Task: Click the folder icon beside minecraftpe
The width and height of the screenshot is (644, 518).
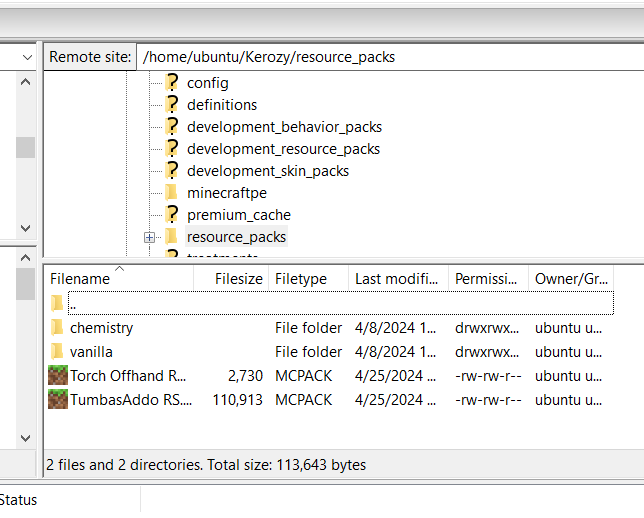Action: (x=171, y=193)
